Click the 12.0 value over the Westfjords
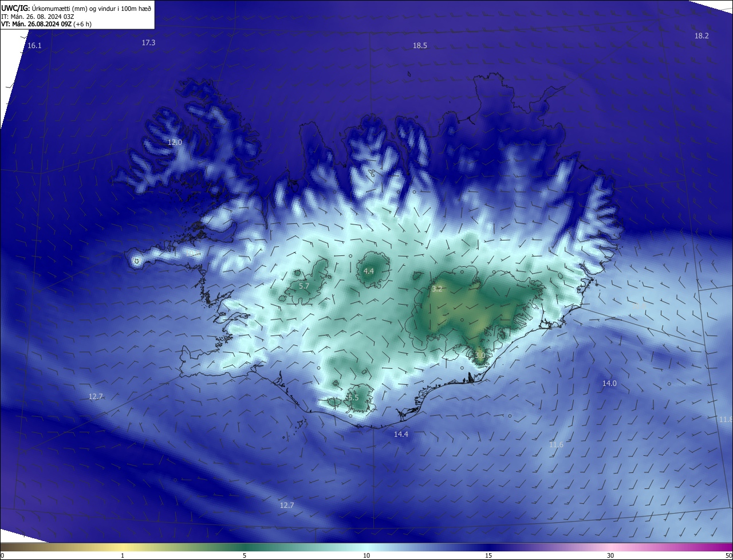This screenshot has height=560, width=733. tap(175, 142)
